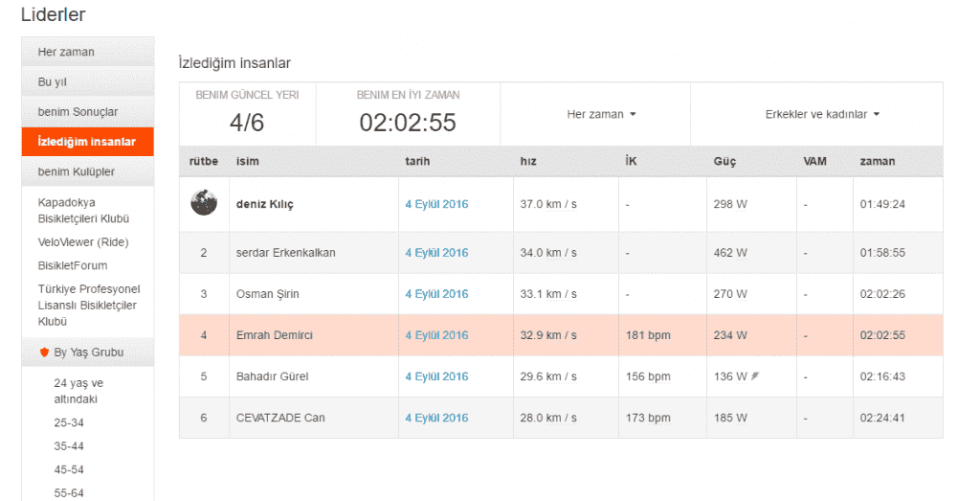
Task: Open deniz Kılıç's 4 Eylül 2016 activity
Action: 436,204
